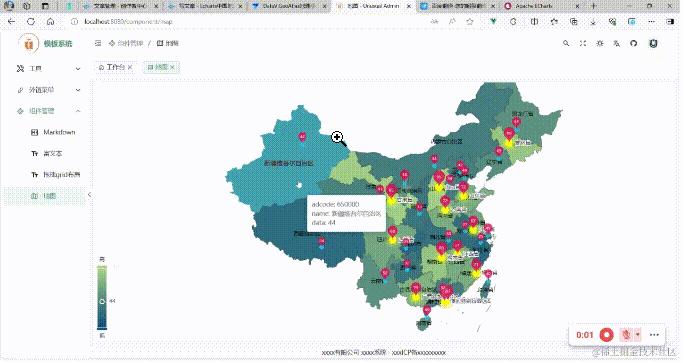682x362 pixels.
Task: Click the 外链菜单 link icon in the sidebar
Action: tap(20, 90)
